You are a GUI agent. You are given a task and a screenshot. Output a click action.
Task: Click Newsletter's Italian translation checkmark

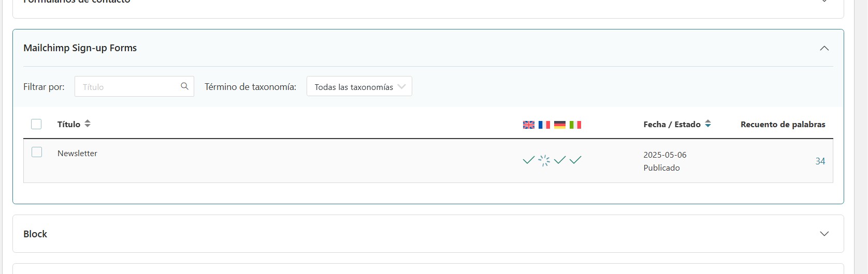pyautogui.click(x=575, y=160)
